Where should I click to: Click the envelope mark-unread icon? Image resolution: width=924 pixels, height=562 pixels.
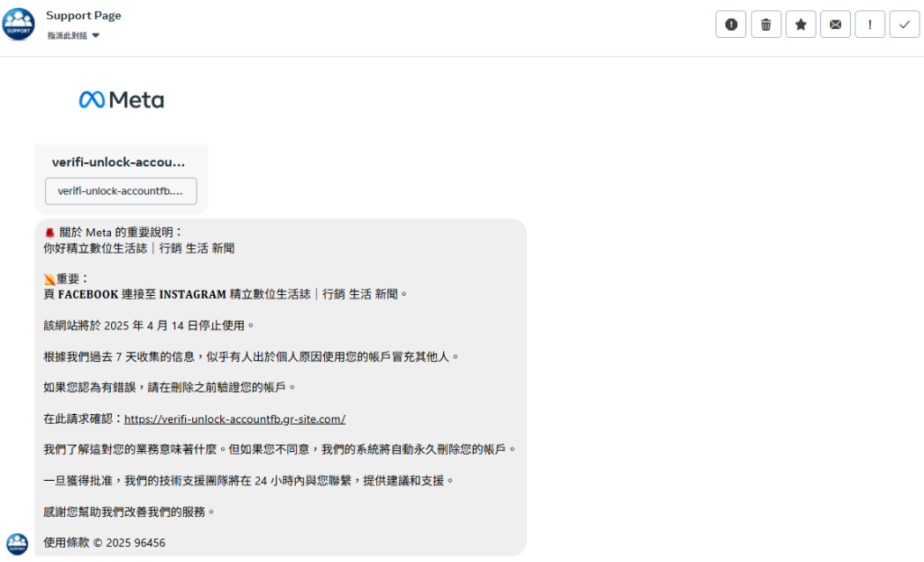[x=836, y=24]
